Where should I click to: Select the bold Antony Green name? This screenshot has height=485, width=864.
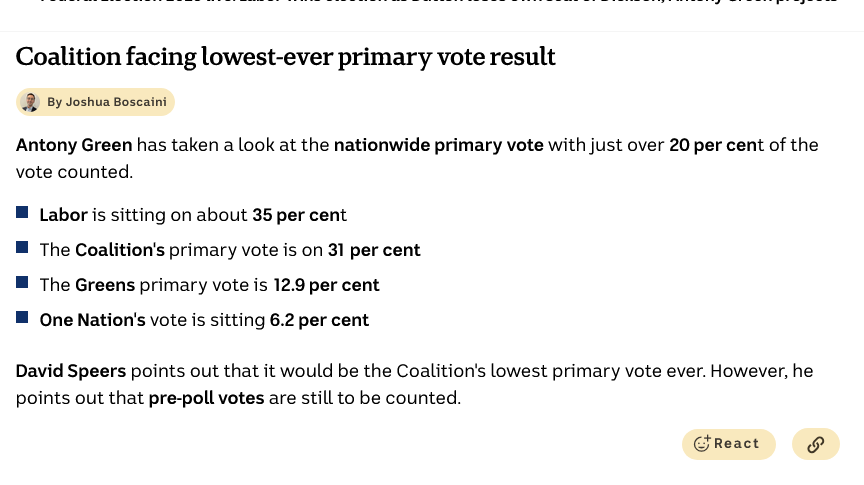tap(74, 145)
